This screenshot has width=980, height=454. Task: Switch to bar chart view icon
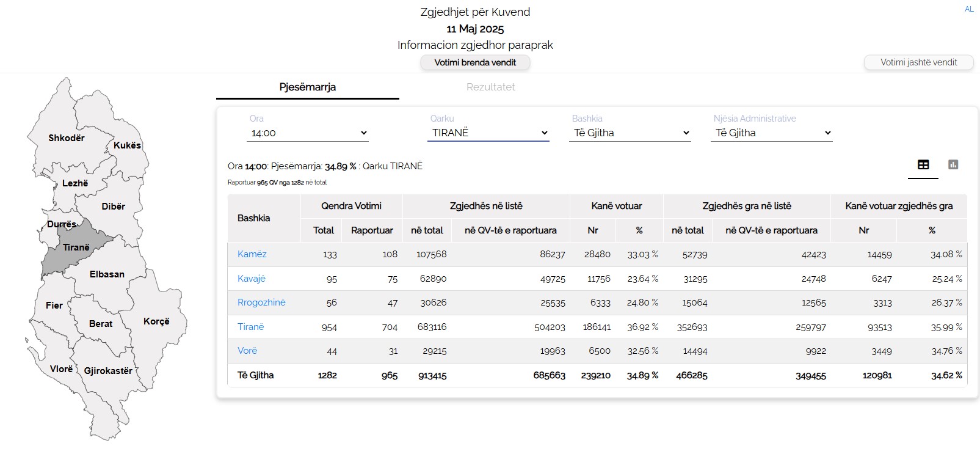tap(953, 165)
